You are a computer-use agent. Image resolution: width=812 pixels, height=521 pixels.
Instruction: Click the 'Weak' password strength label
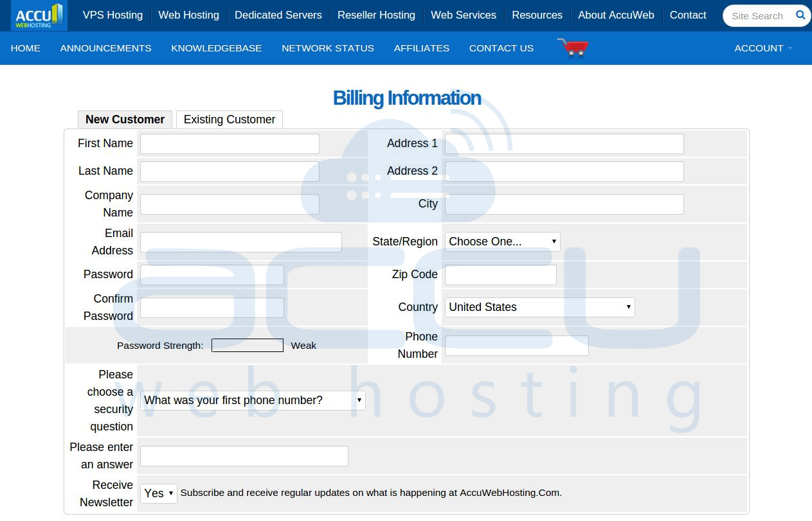[x=303, y=346]
